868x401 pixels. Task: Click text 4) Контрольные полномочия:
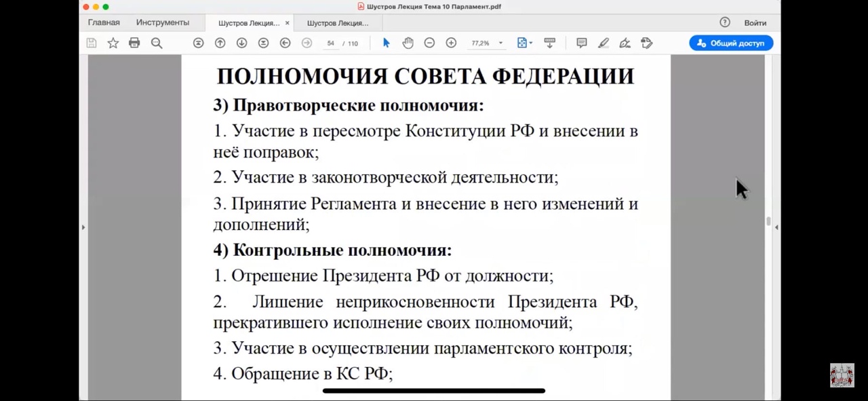point(332,250)
